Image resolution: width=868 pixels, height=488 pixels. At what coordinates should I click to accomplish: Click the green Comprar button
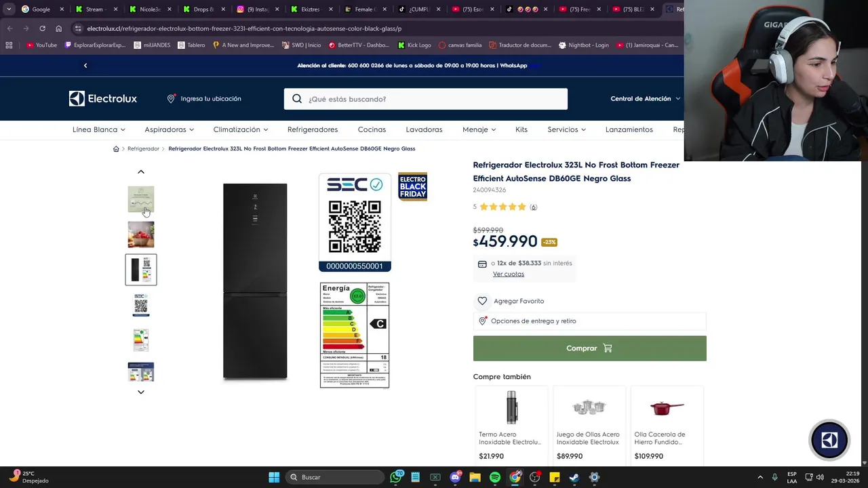click(589, 348)
